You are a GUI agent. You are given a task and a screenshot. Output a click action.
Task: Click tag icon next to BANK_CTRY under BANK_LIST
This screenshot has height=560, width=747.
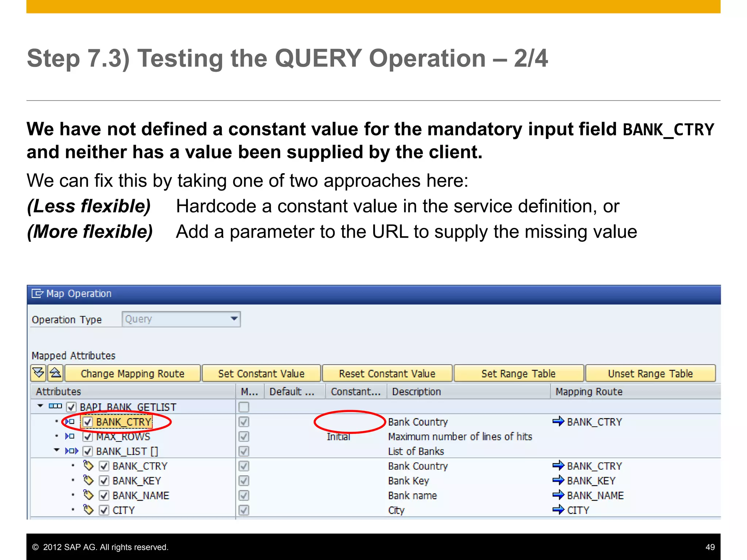89,466
